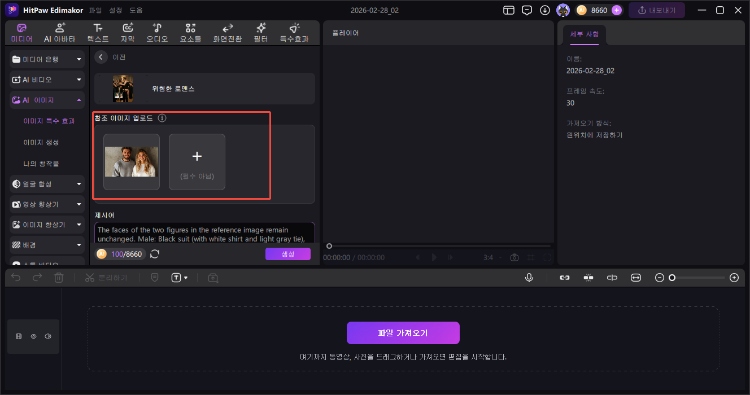
Task: Open the download center icon in title bar
Action: tap(545, 10)
